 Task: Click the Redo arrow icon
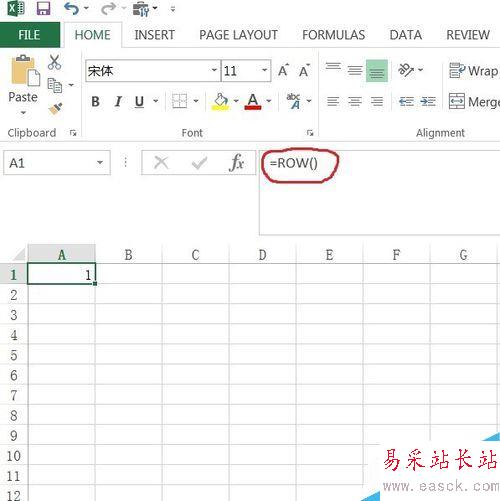tap(108, 9)
